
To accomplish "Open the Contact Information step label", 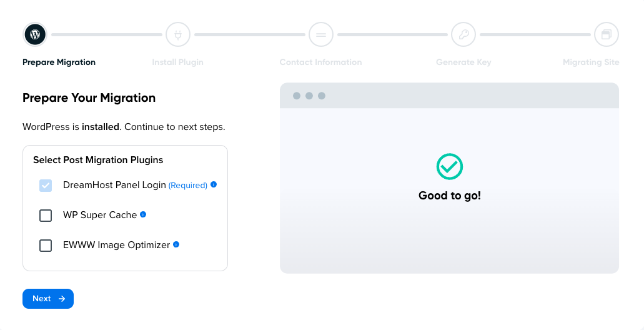I will (320, 62).
